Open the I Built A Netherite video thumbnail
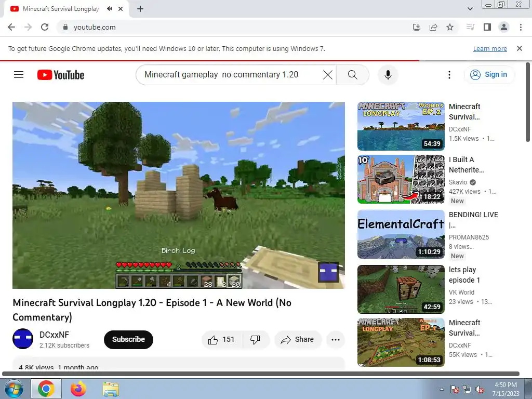 tap(401, 179)
